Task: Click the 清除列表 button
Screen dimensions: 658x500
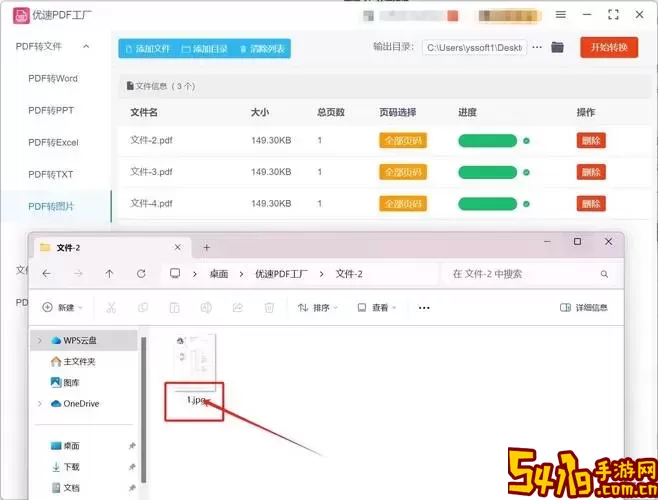Action: click(x=262, y=49)
